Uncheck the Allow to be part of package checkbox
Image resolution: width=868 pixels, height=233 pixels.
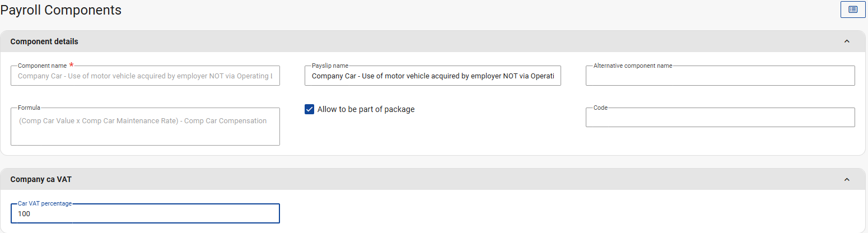309,109
